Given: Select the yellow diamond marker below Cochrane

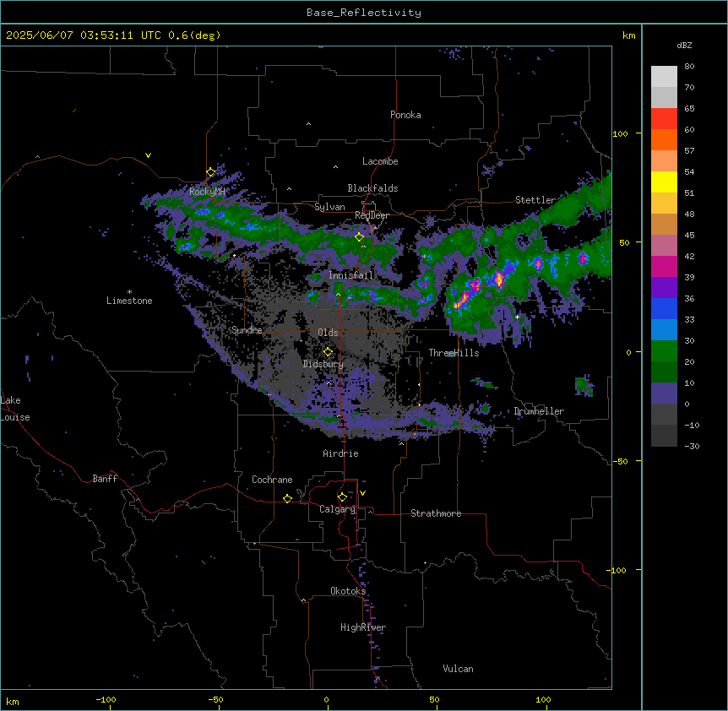Looking at the screenshot, I should point(287,498).
